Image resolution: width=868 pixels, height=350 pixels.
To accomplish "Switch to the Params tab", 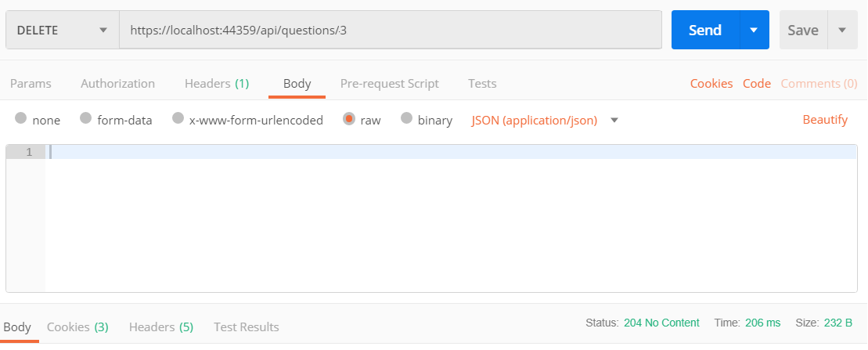I will [31, 84].
